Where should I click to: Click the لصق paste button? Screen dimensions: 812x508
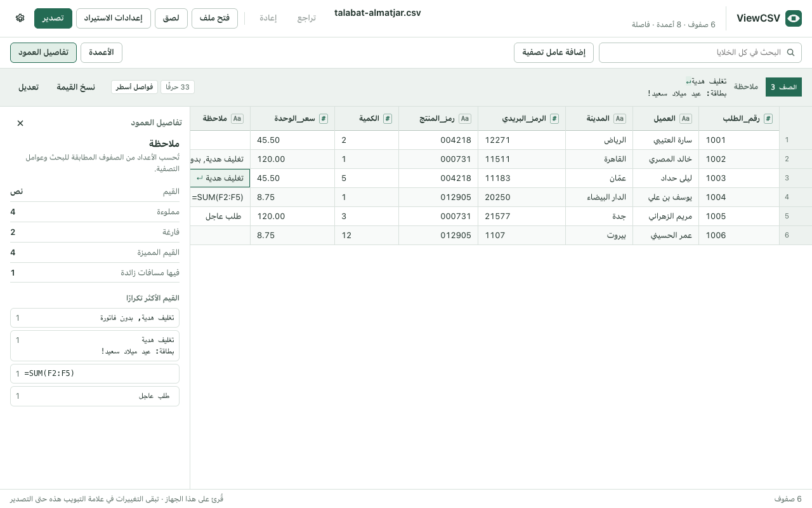171,18
